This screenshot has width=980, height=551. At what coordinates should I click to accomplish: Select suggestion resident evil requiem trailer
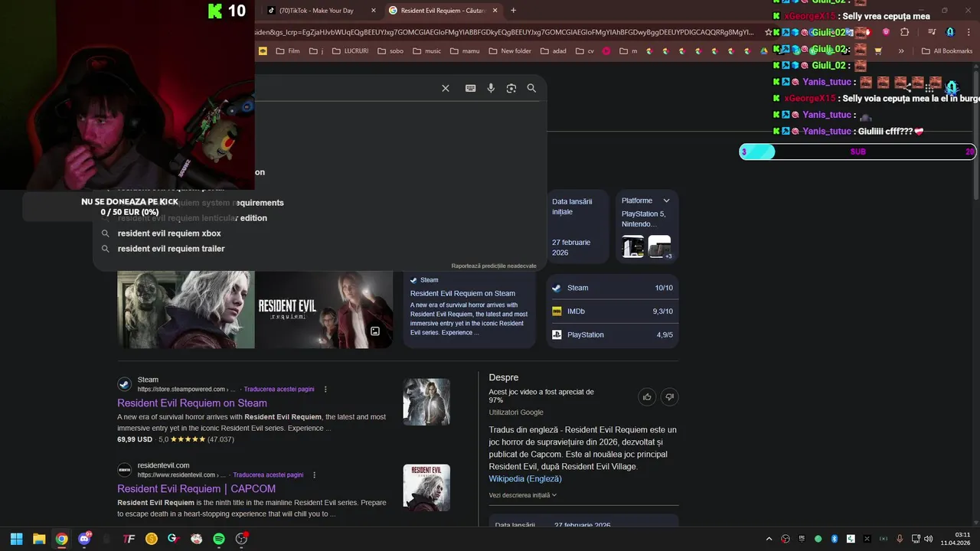click(x=171, y=249)
